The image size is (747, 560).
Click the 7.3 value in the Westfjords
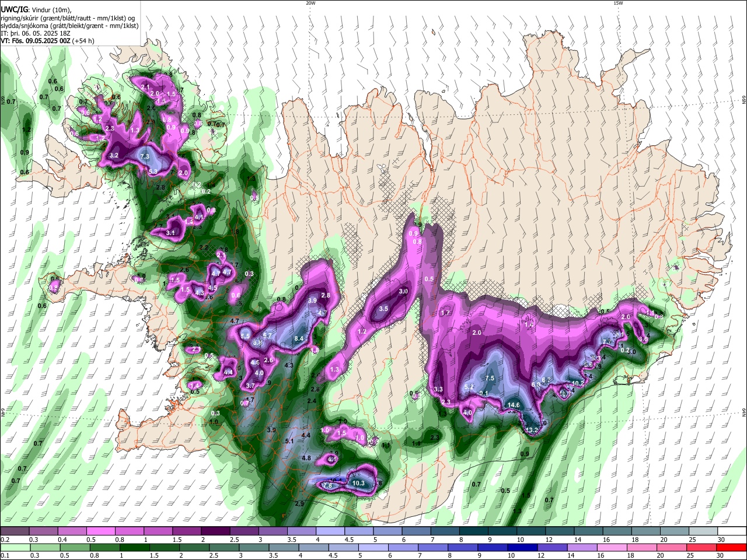[x=145, y=156]
